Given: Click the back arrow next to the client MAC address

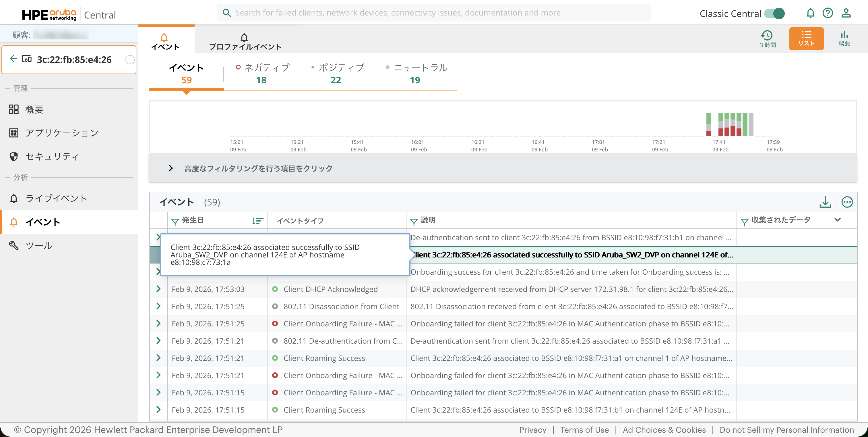Looking at the screenshot, I should (13, 59).
